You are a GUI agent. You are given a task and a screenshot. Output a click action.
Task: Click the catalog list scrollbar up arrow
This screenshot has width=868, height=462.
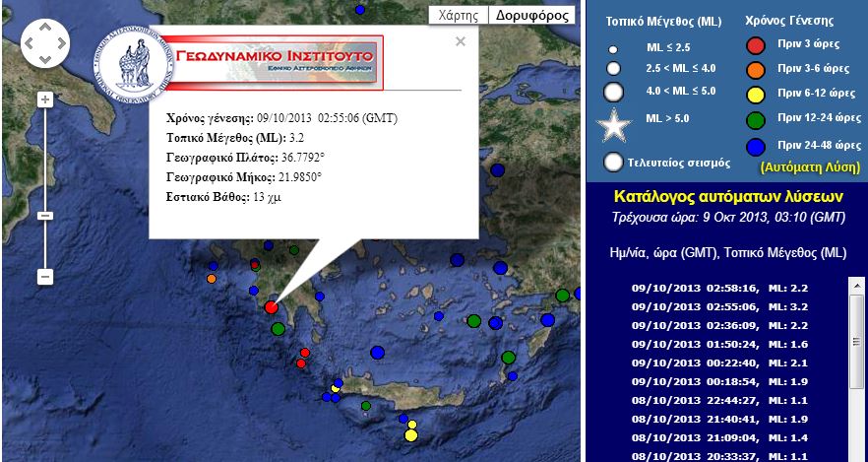pos(856,284)
